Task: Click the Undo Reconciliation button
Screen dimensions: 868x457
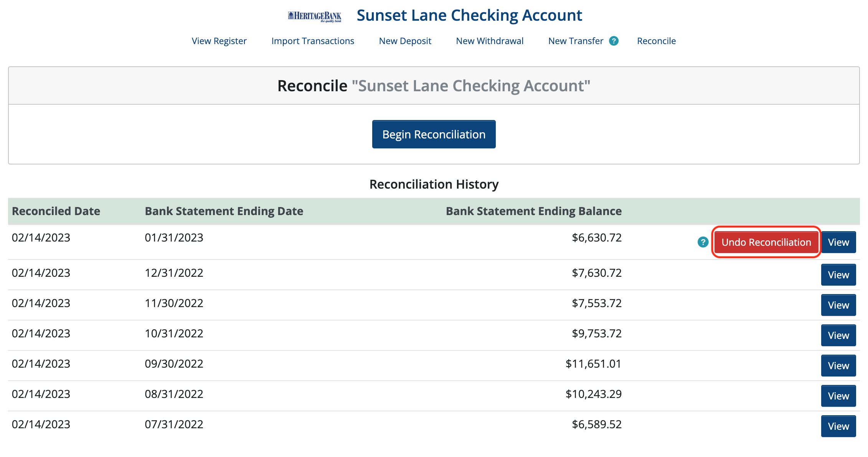Action: pos(766,242)
